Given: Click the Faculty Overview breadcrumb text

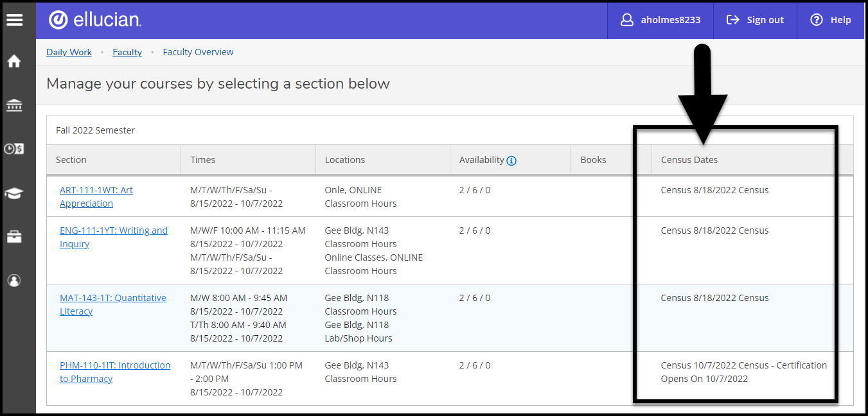Looking at the screenshot, I should [x=199, y=52].
